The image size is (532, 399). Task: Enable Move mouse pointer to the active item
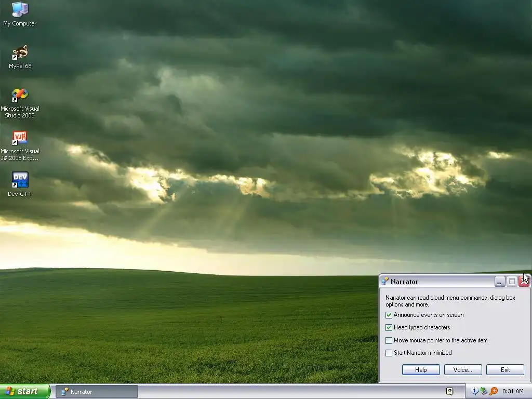click(389, 340)
